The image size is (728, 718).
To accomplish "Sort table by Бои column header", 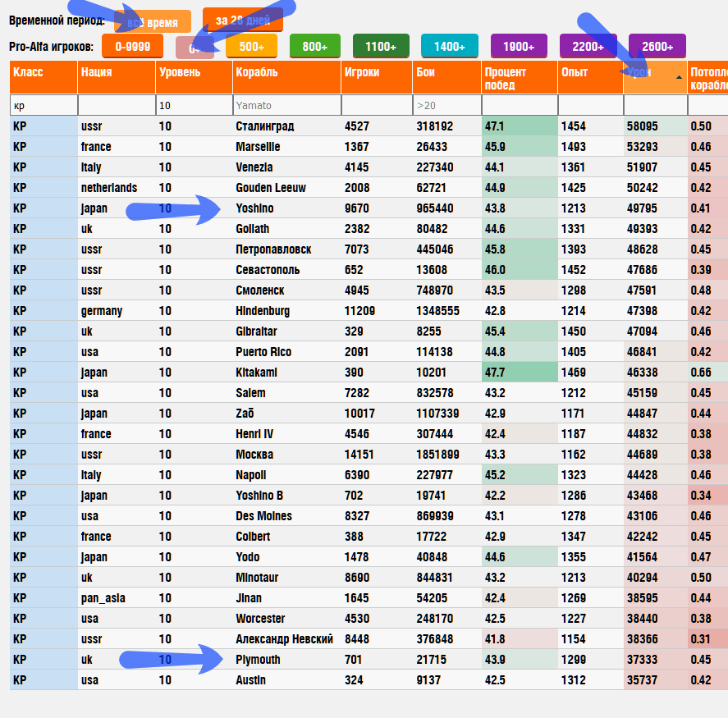I will click(446, 77).
